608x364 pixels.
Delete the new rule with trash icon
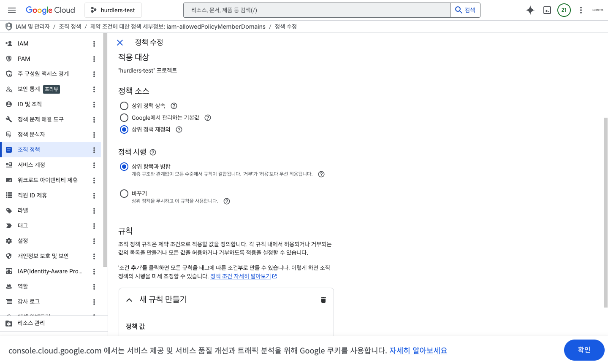(x=323, y=300)
